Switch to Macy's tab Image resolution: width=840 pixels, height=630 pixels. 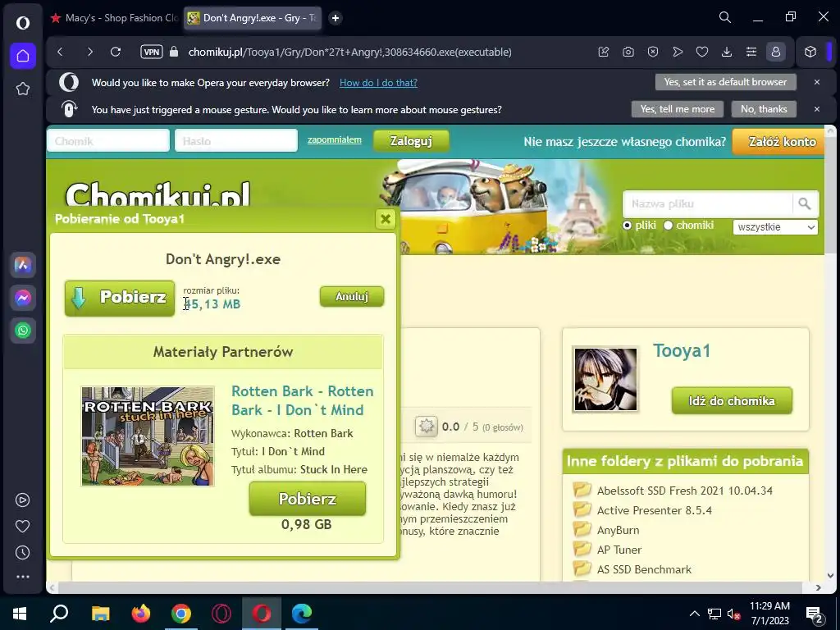pos(114,18)
